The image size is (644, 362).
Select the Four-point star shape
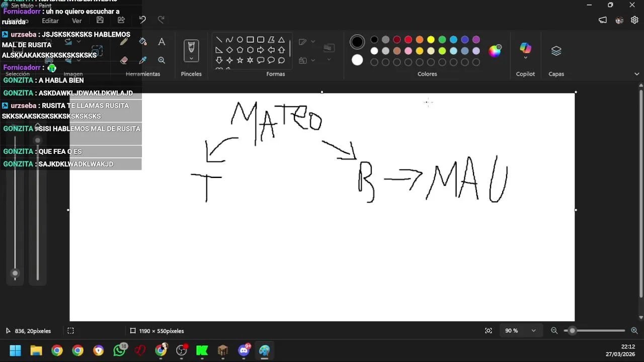(x=229, y=60)
